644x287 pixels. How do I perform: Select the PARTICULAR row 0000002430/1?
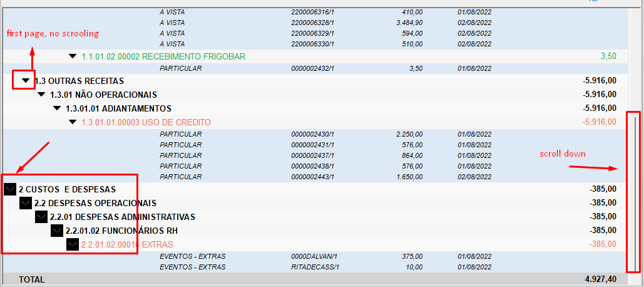tap(313, 134)
